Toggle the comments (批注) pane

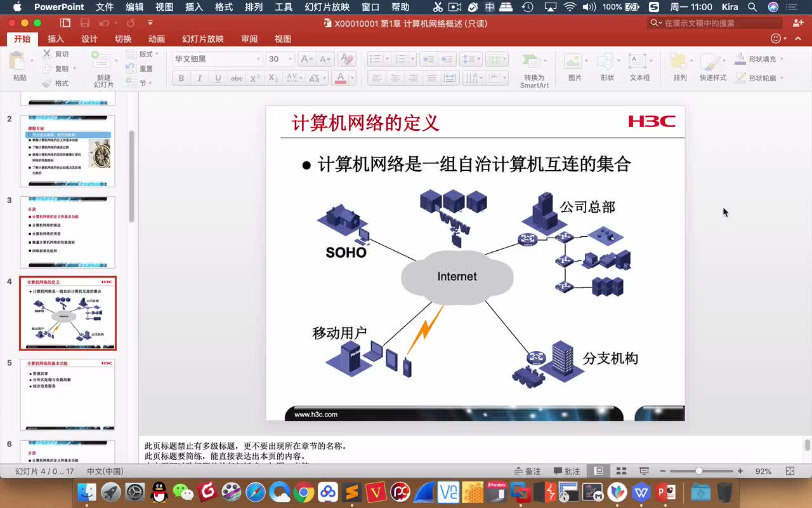click(x=566, y=471)
